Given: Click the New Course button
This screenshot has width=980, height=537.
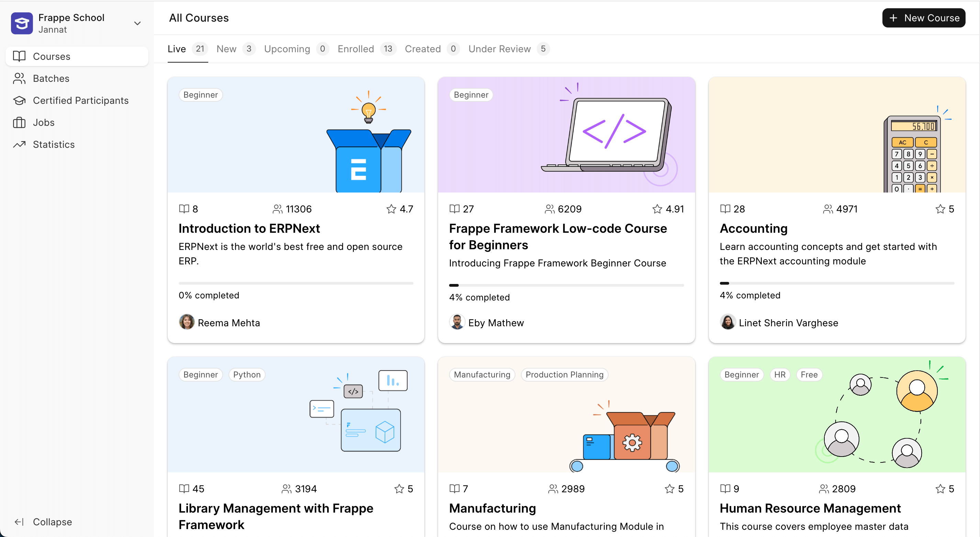Looking at the screenshot, I should (x=923, y=18).
